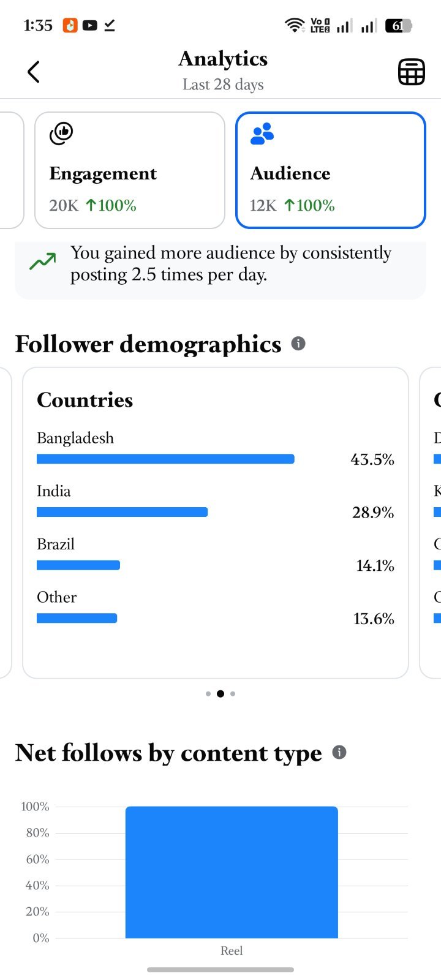
Task: Go to first demographics page dot
Action: click(208, 694)
